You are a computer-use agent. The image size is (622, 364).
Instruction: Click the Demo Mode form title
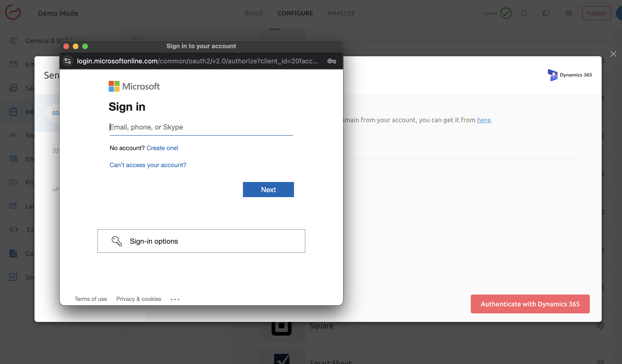[x=58, y=13]
